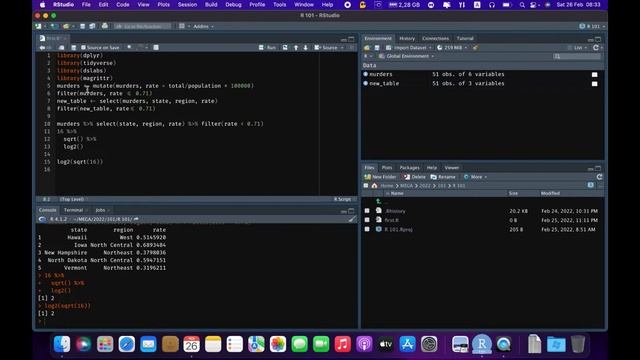Screen dimensions: 640x360
Task: Click the broom icon to clear environment objects
Action: tap(475, 48)
